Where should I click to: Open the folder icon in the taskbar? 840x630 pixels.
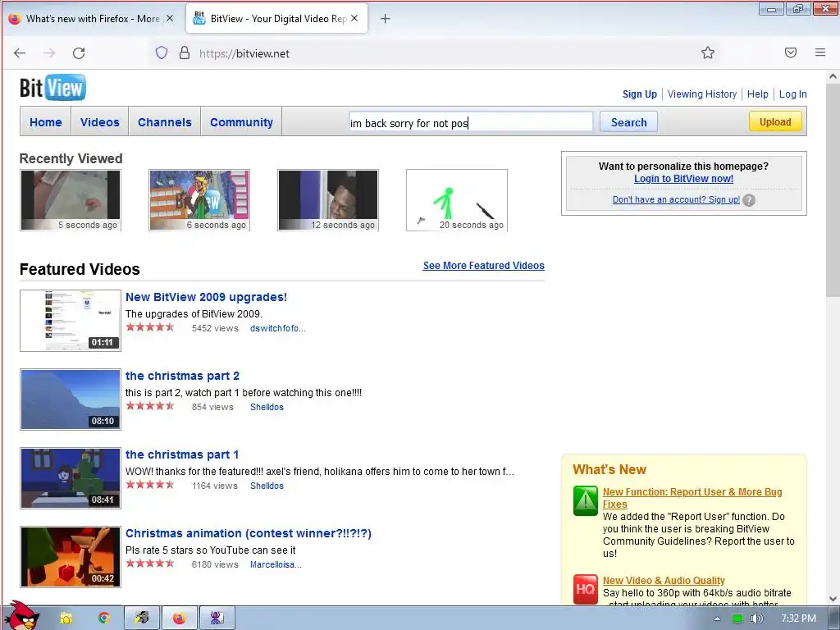66,619
